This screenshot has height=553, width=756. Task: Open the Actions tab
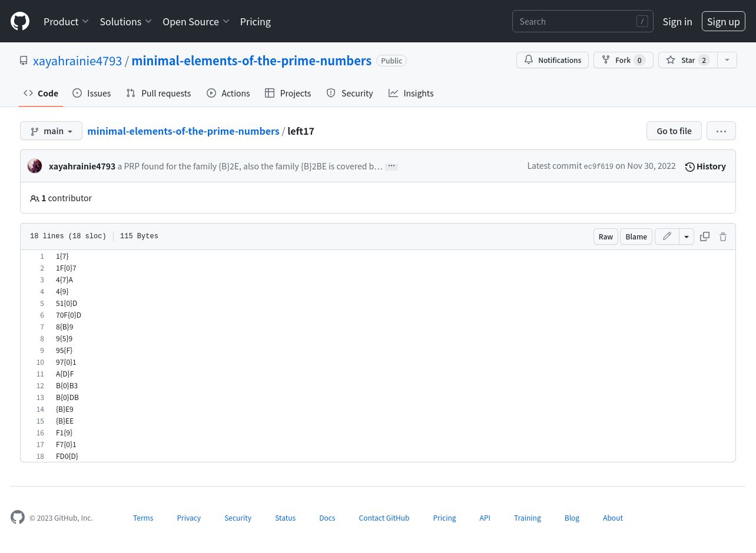click(228, 93)
